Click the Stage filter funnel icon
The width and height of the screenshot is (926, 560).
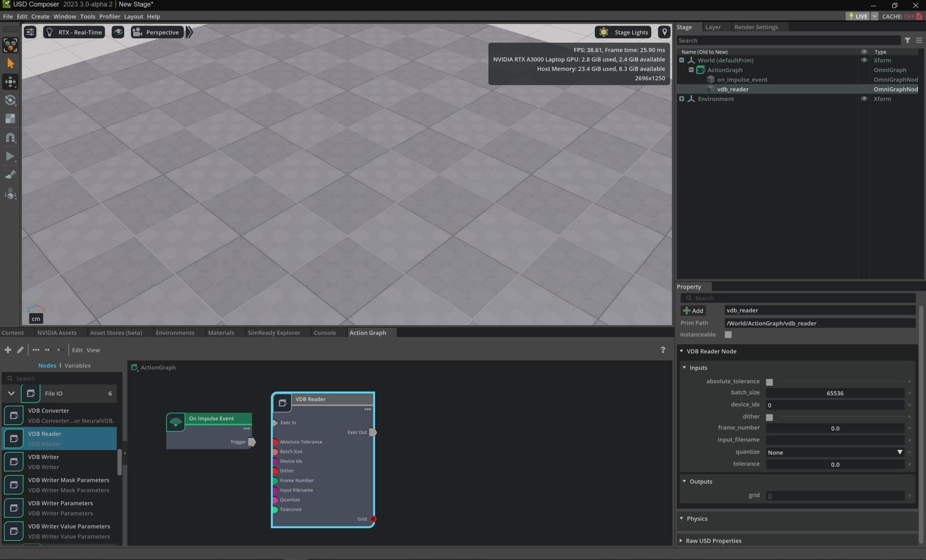(908, 41)
